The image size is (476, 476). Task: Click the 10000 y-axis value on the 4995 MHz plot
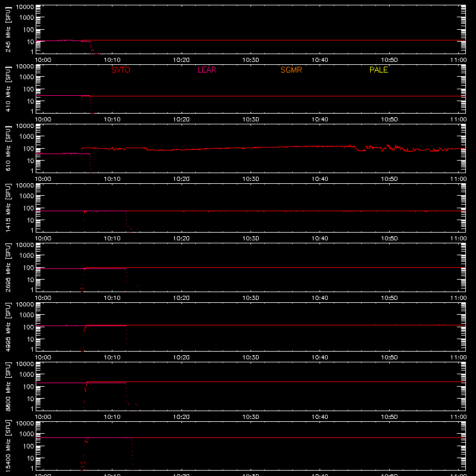(25, 305)
